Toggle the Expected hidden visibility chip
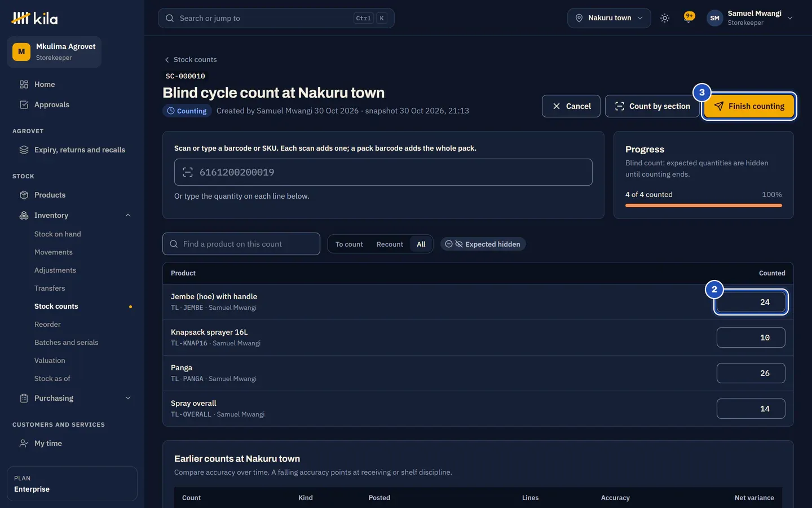Screen dimensions: 812x508 point(483,244)
